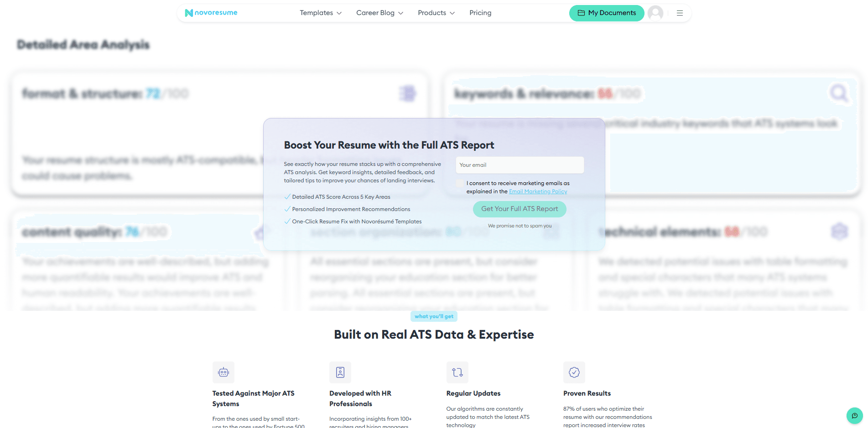Open the Products dropdown
This screenshot has width=868, height=428.
[436, 13]
